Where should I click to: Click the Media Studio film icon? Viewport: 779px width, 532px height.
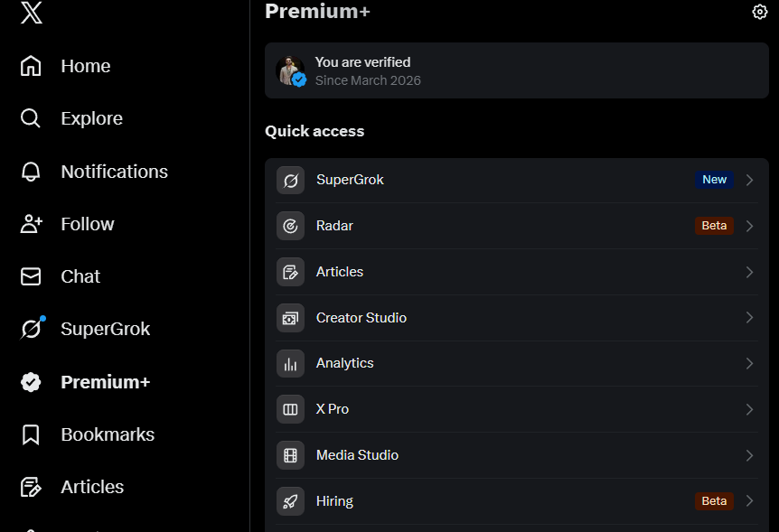point(290,455)
